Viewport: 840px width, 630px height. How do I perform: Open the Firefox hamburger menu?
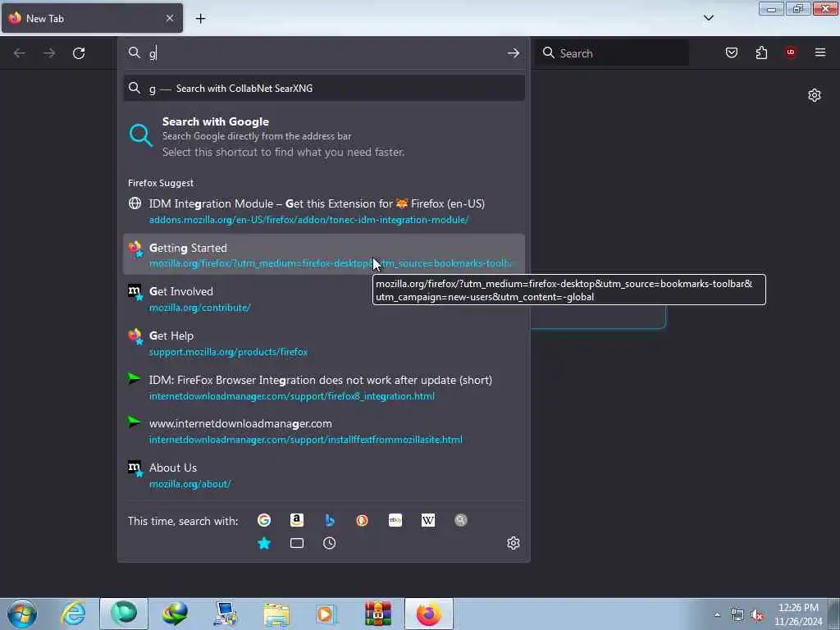pos(820,52)
